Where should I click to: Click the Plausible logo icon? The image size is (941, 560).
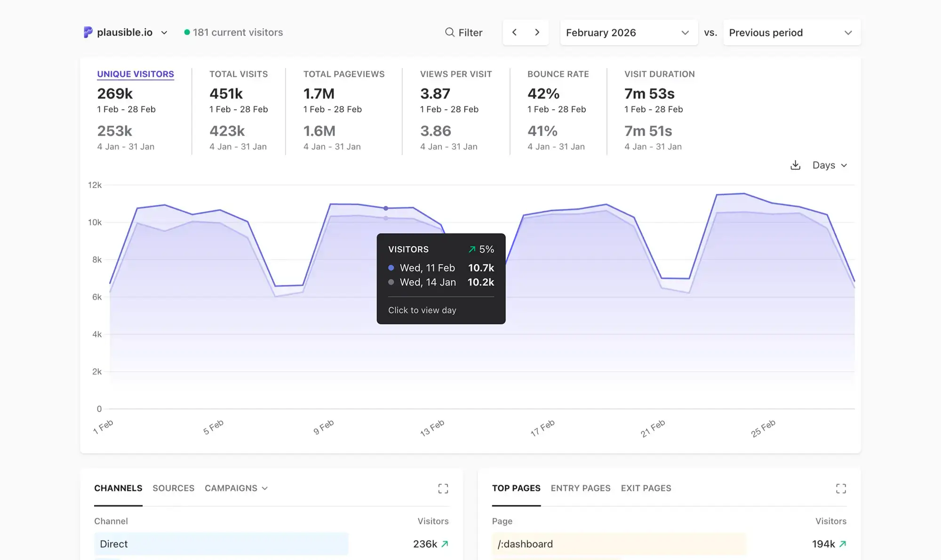(x=88, y=32)
